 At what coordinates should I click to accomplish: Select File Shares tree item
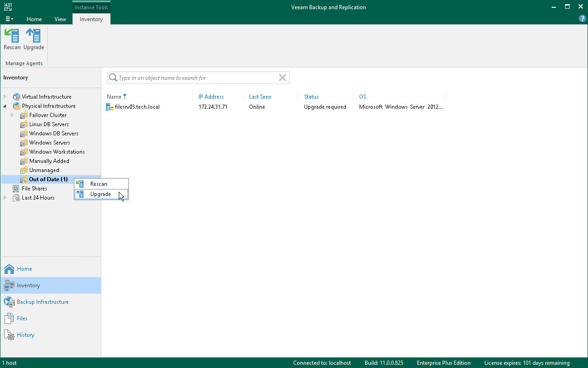[x=34, y=189]
